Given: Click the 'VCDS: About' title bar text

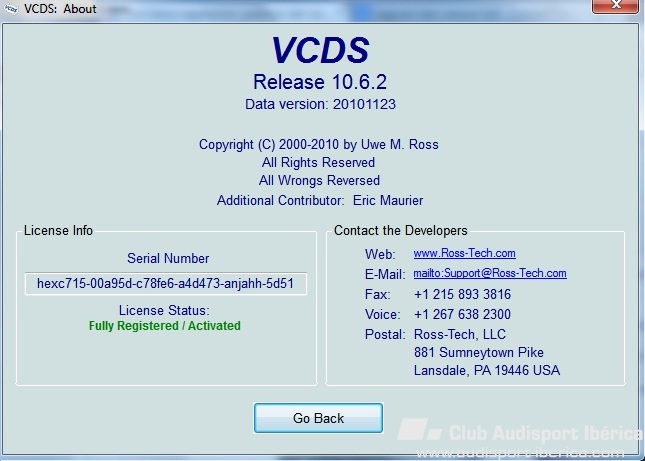Looking at the screenshot, I should (x=60, y=9).
